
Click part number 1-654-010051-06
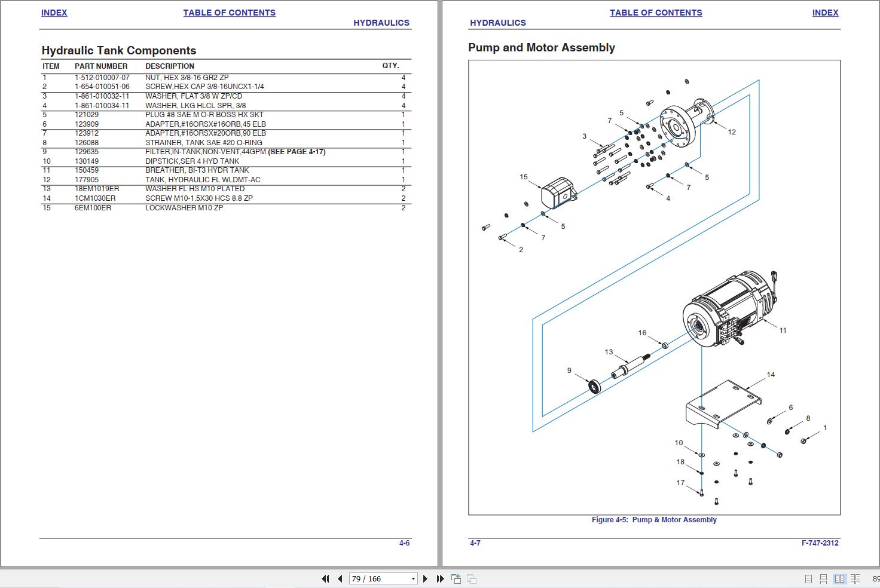(102, 87)
